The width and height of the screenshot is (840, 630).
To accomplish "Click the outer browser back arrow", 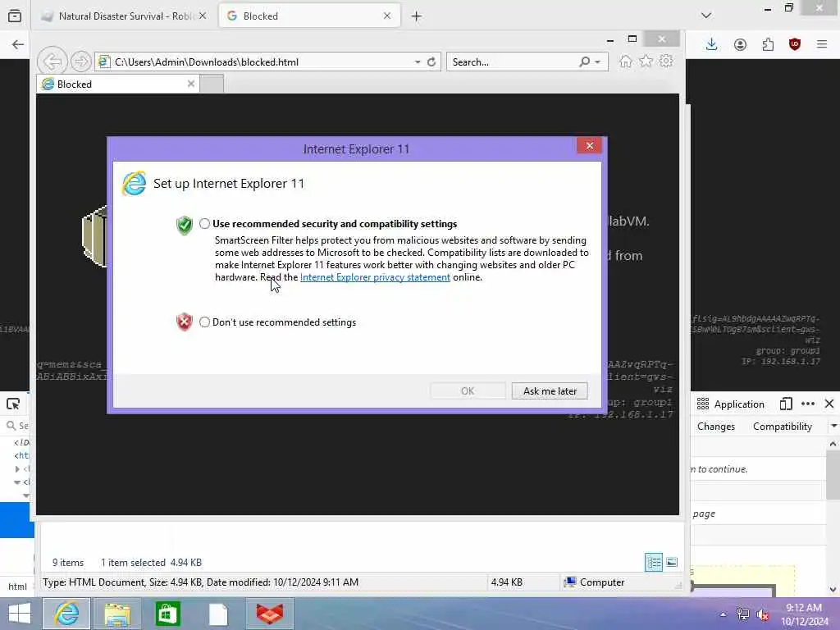I will (x=18, y=44).
